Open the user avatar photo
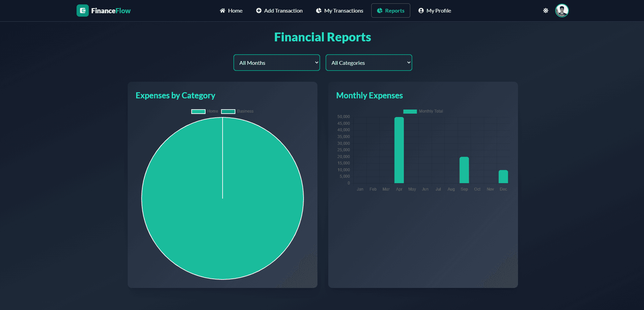This screenshot has width=644, height=310. (562, 11)
